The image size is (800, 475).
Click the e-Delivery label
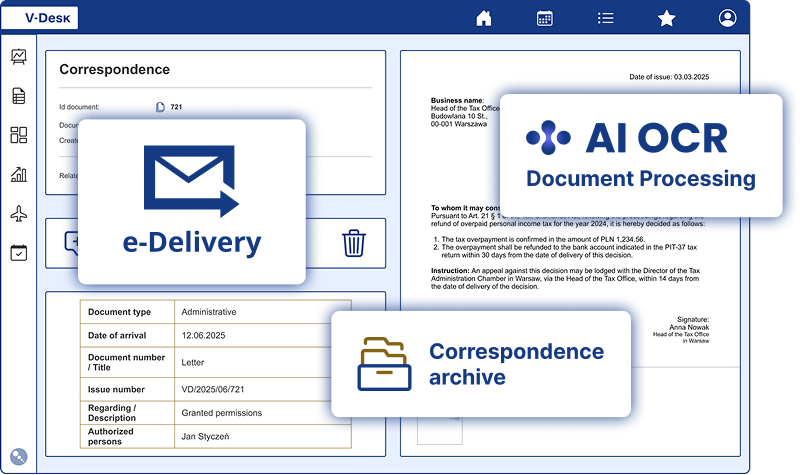(192, 243)
